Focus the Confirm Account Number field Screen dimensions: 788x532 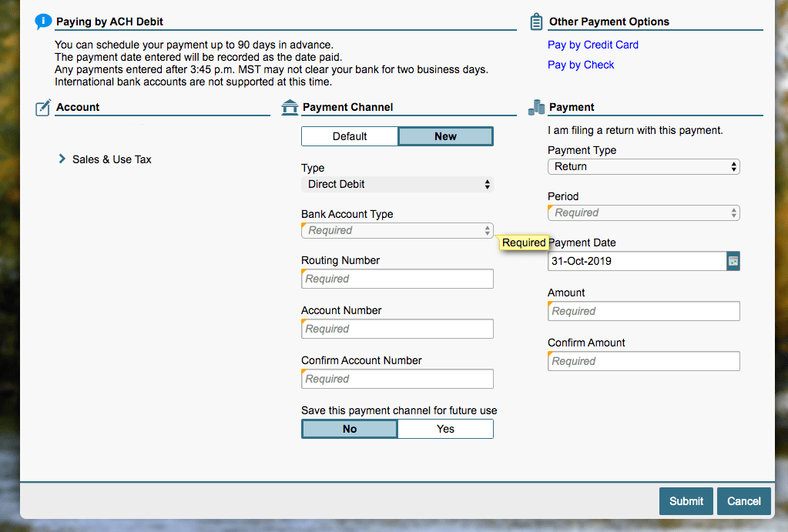coord(397,379)
